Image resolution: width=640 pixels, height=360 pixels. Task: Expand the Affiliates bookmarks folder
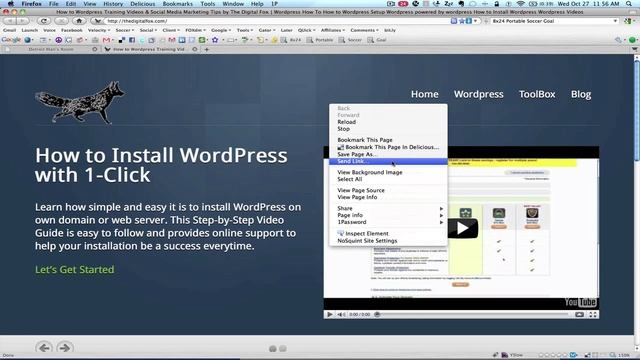tap(333, 30)
